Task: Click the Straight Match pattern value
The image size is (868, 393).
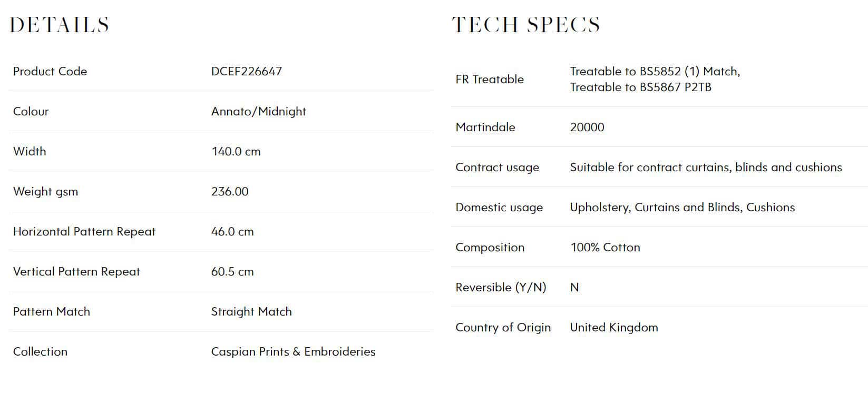Action: click(251, 312)
